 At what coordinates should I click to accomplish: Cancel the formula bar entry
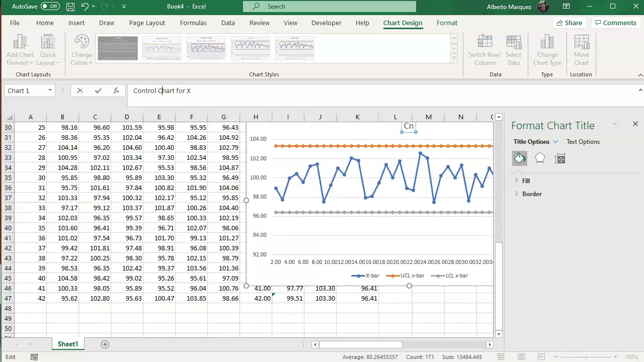pyautogui.click(x=79, y=90)
